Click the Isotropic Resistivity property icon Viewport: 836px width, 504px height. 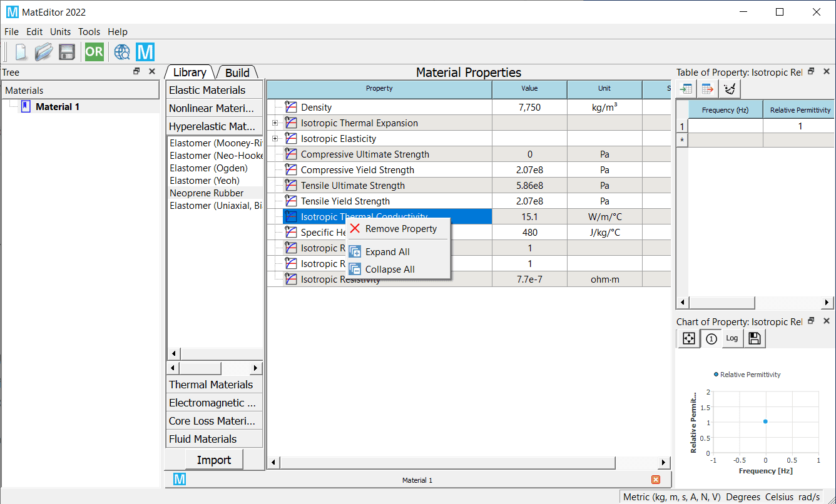(290, 279)
